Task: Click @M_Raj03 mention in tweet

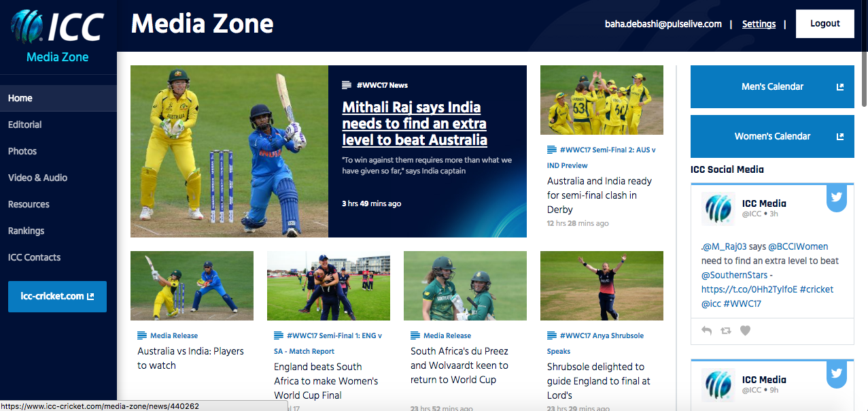Action: tap(725, 246)
